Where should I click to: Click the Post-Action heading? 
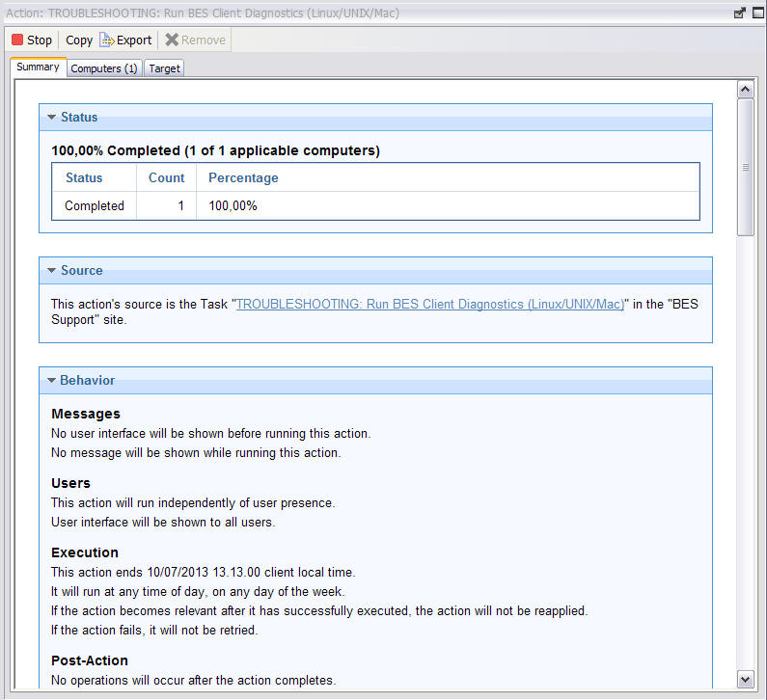coord(90,660)
